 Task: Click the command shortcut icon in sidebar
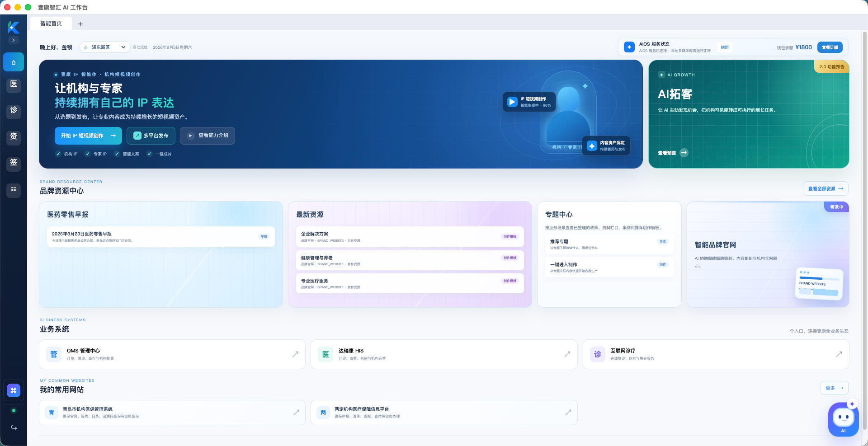(x=14, y=390)
